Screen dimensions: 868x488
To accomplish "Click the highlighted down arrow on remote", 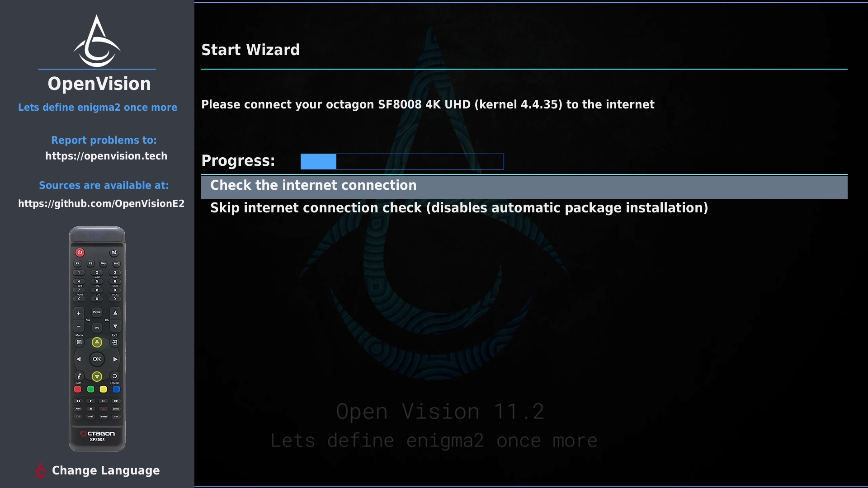I will [x=97, y=376].
